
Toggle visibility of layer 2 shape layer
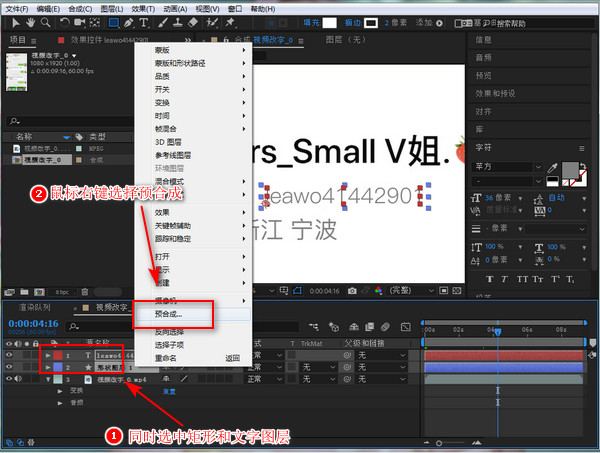coord(10,367)
